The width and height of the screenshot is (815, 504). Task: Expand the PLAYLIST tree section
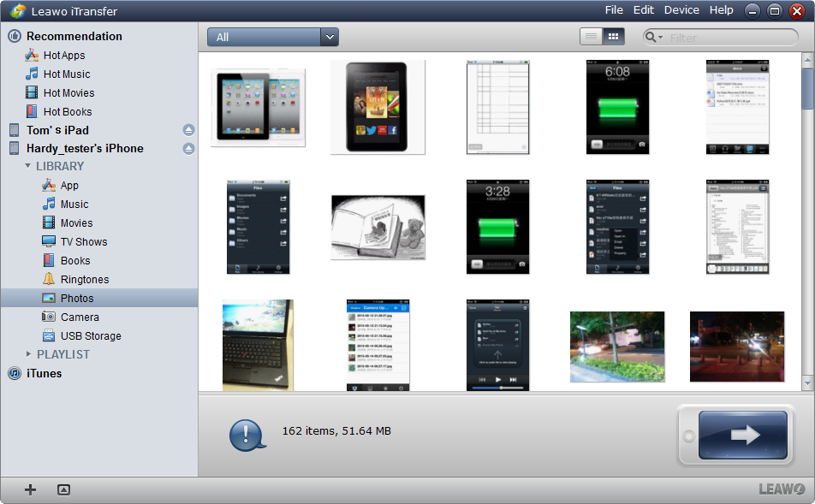28,354
